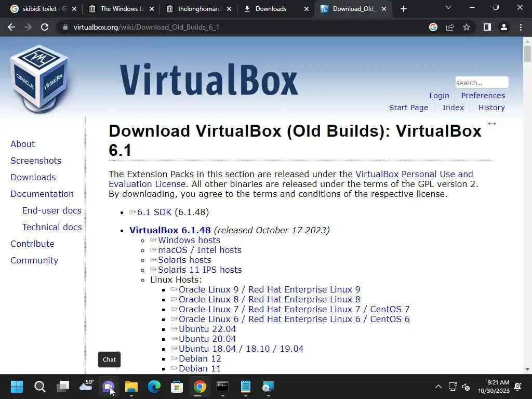
Task: Open the Chrome three-dot menu
Action: tap(521, 27)
